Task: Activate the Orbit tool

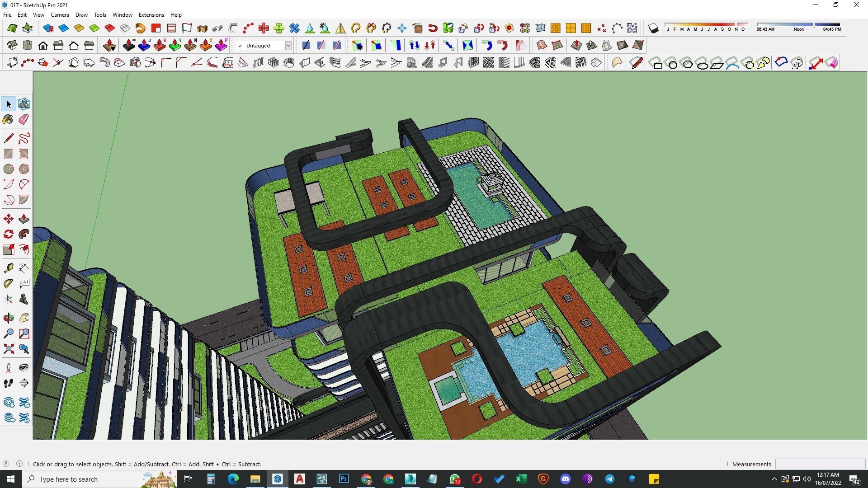Action: click(x=9, y=318)
